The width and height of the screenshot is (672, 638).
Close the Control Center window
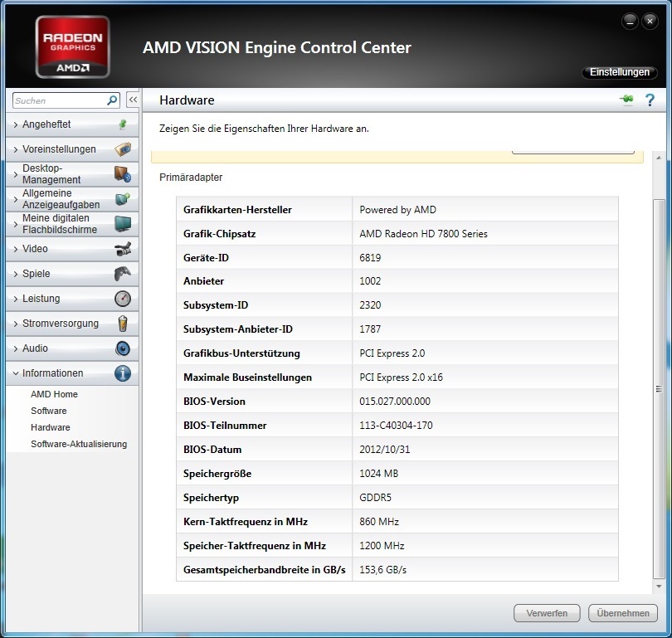point(650,21)
